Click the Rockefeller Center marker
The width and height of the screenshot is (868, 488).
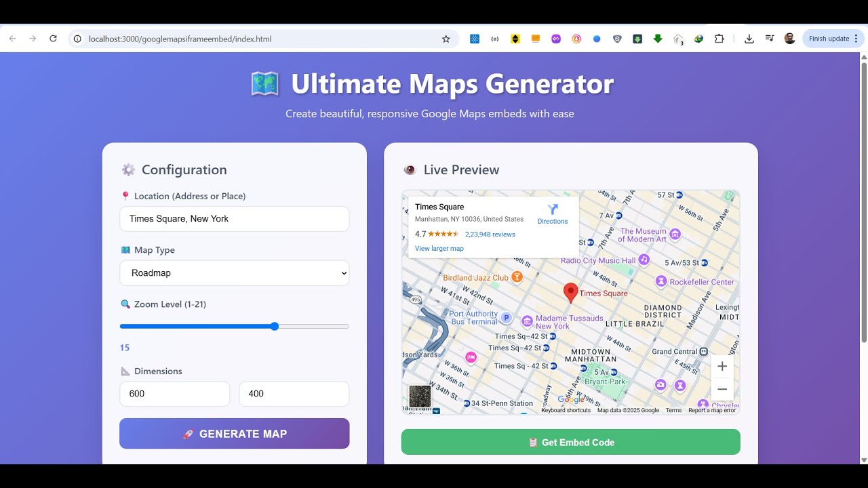pyautogui.click(x=661, y=281)
